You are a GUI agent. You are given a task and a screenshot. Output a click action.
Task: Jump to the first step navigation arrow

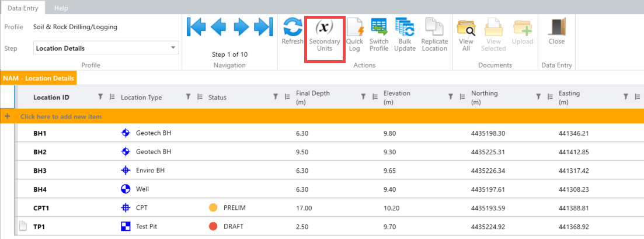pyautogui.click(x=197, y=27)
